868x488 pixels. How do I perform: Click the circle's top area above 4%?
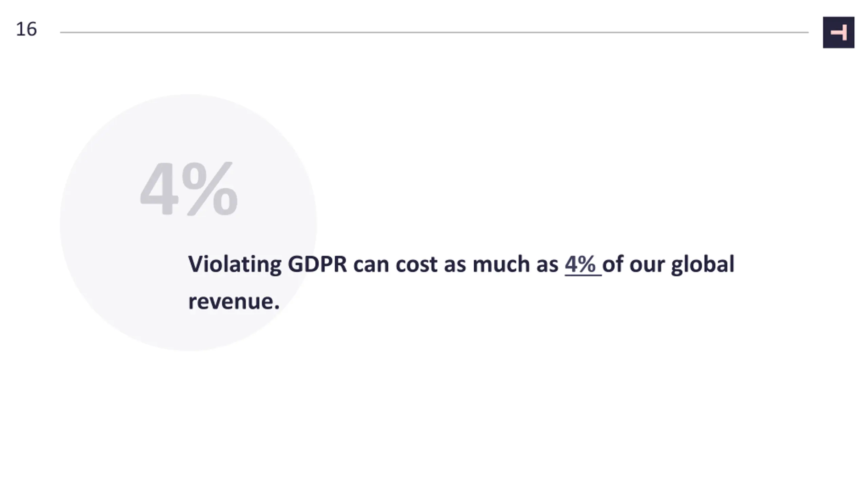[188, 125]
